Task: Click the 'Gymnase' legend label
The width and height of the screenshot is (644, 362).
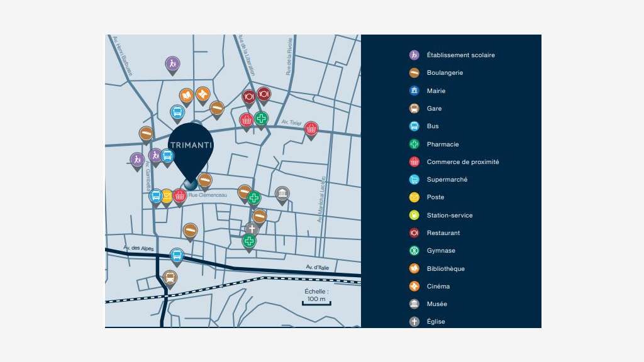Action: tap(441, 250)
